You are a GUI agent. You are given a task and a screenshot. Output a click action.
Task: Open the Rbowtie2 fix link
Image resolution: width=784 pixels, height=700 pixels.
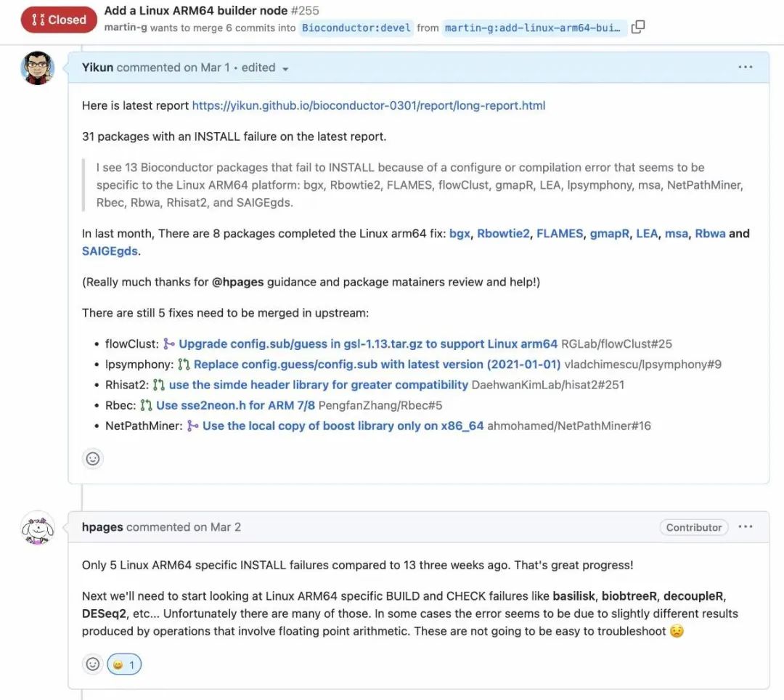point(503,233)
